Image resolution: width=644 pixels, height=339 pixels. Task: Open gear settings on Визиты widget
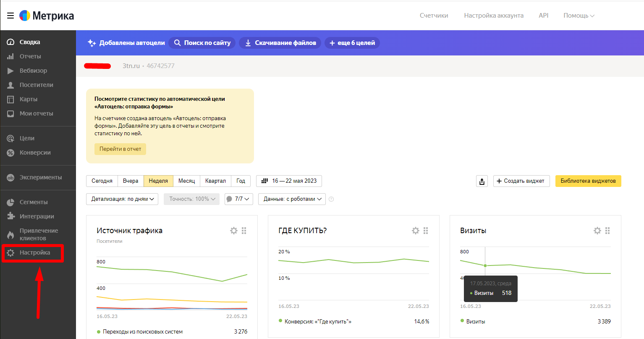597,231
